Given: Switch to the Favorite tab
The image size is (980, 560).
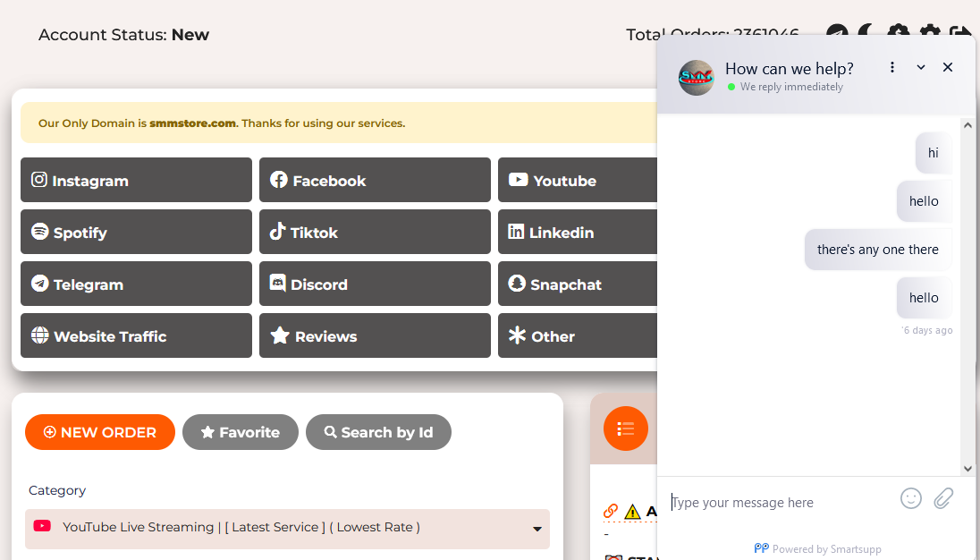Looking at the screenshot, I should 241,432.
